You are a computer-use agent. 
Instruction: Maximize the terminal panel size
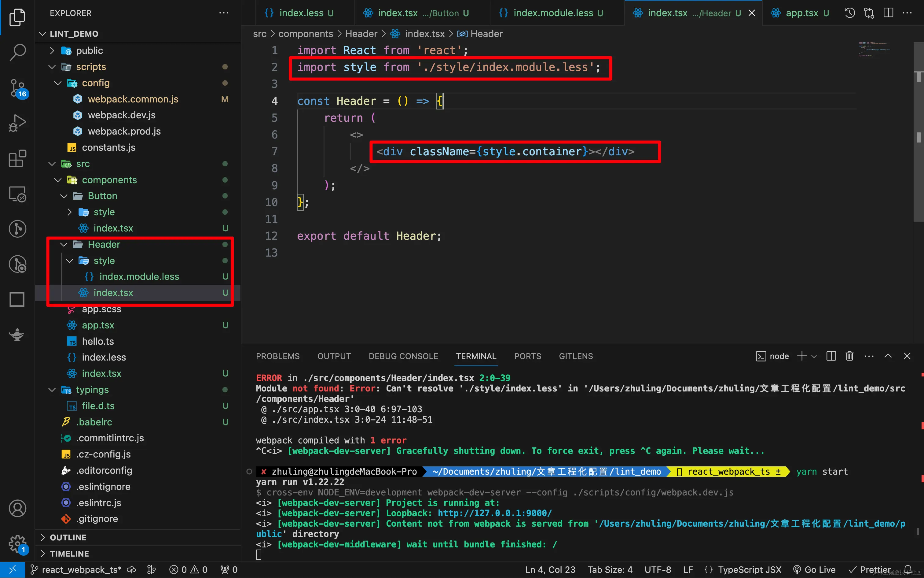tap(888, 356)
